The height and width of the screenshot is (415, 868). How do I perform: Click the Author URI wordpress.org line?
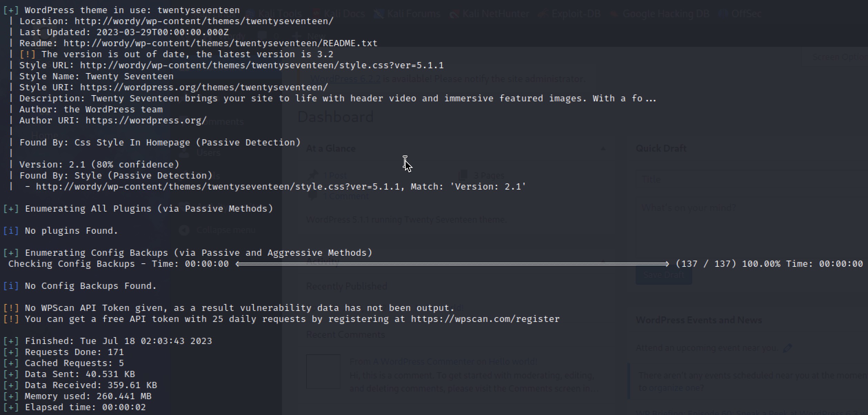[113, 121]
